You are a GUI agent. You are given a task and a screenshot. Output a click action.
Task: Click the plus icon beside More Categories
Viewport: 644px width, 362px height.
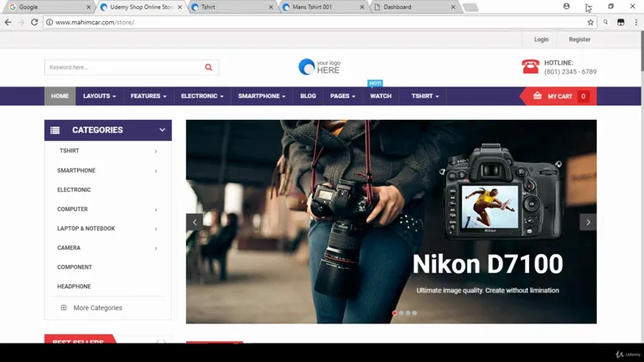(x=64, y=308)
